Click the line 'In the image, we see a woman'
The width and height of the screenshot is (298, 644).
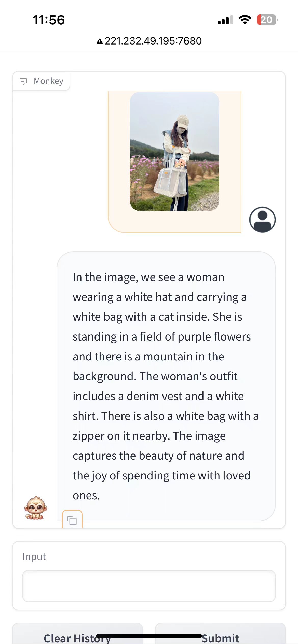tap(148, 277)
